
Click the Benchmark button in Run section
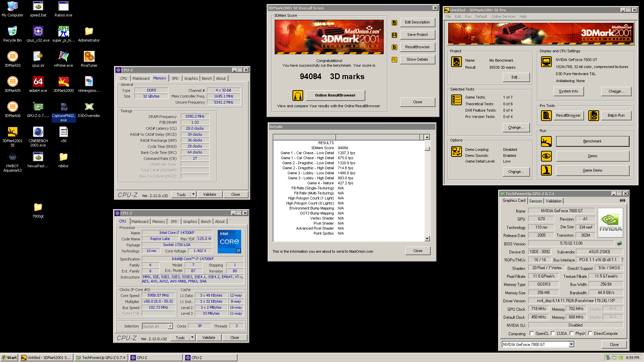click(x=592, y=141)
